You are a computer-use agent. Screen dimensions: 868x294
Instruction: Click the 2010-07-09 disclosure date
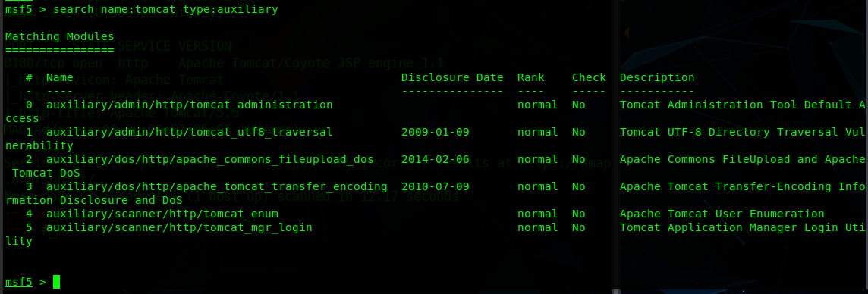coord(435,187)
